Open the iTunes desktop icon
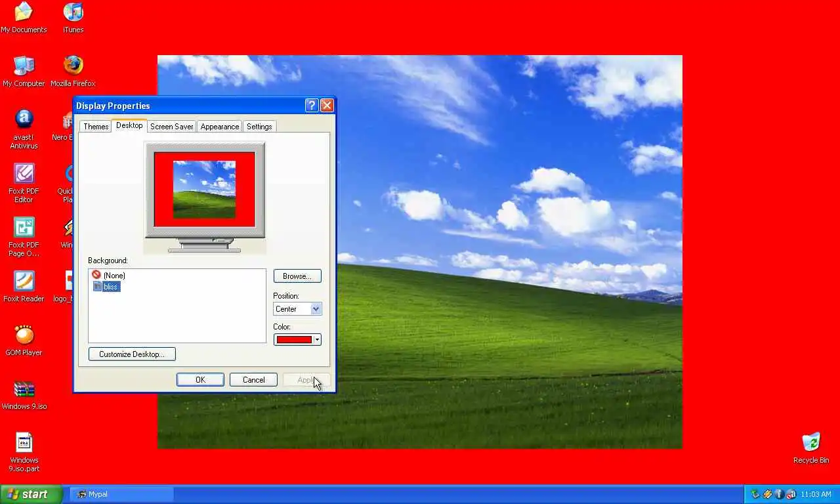The width and height of the screenshot is (840, 504). tap(73, 18)
